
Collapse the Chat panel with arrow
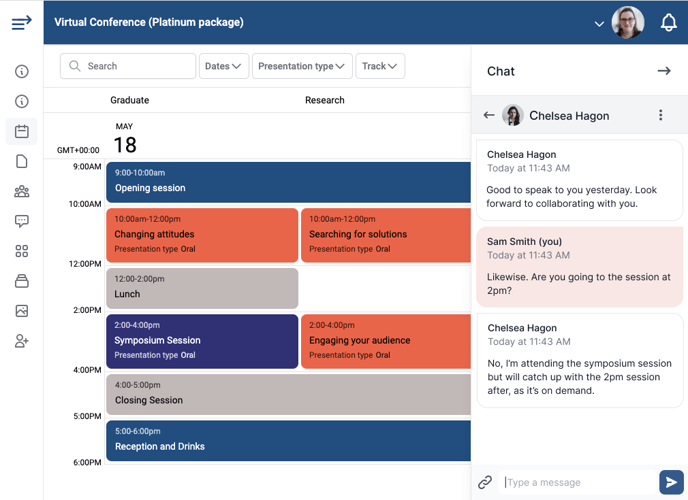pyautogui.click(x=664, y=71)
